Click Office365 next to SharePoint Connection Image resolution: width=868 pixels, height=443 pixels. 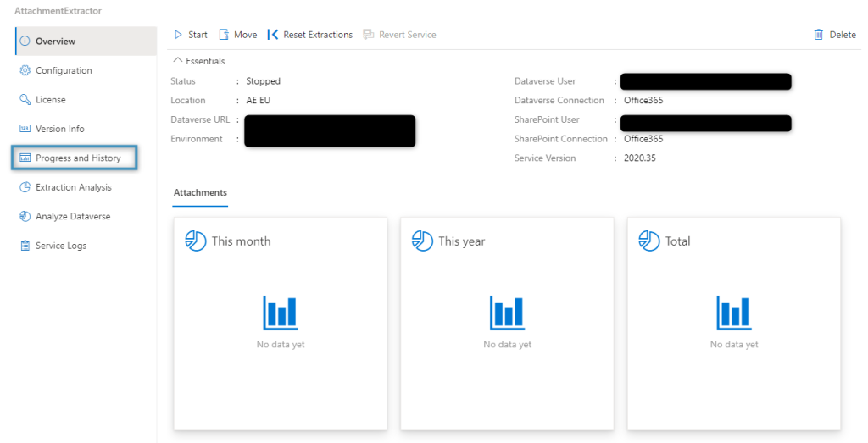pyautogui.click(x=643, y=139)
